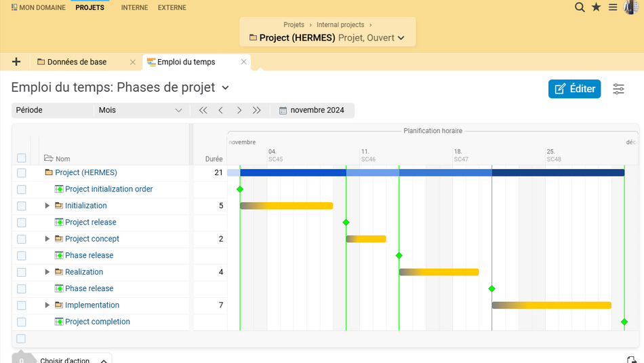Toggle the select-all header checkbox
This screenshot has height=363, width=644.
pos(22,158)
